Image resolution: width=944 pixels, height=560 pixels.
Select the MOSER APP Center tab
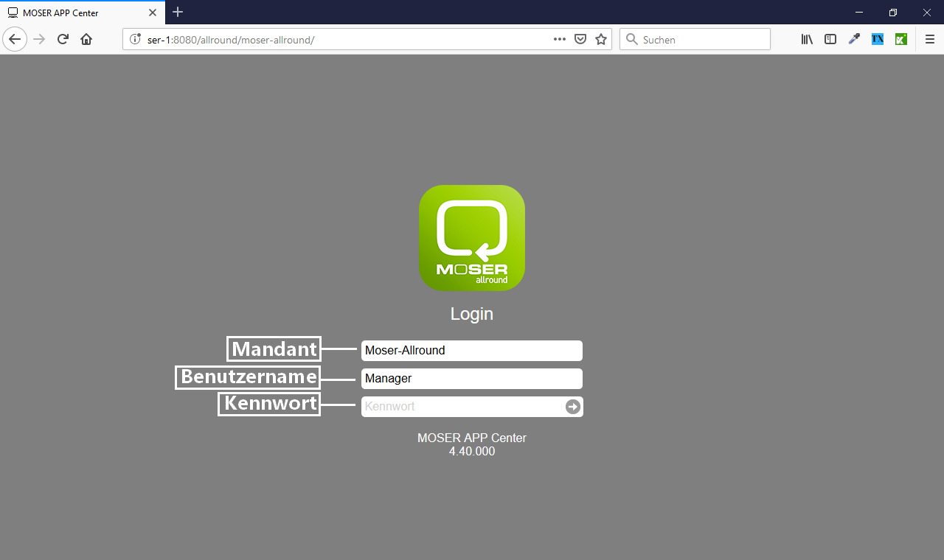[74, 13]
